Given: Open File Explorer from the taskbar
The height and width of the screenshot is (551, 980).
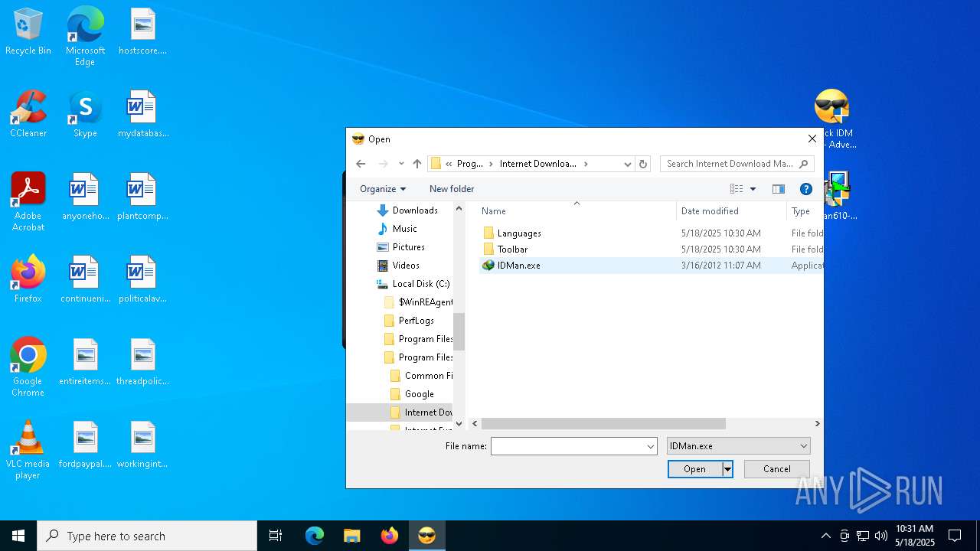Looking at the screenshot, I should 351,536.
